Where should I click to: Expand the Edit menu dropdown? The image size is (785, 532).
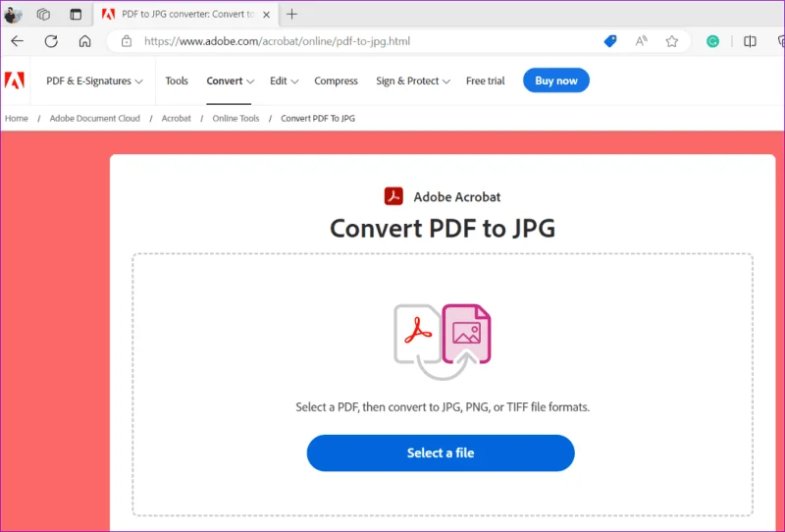pos(284,80)
